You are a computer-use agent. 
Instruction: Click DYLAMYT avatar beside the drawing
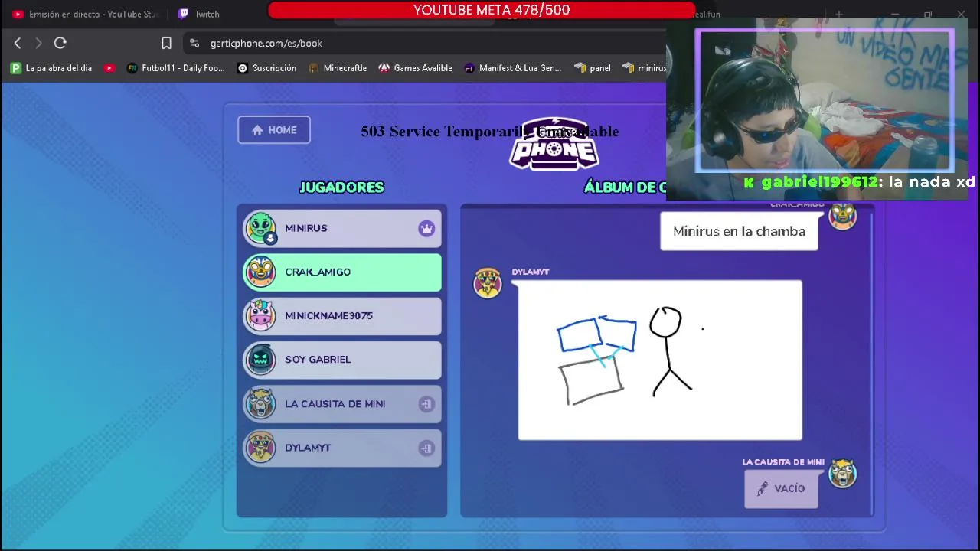coord(488,283)
